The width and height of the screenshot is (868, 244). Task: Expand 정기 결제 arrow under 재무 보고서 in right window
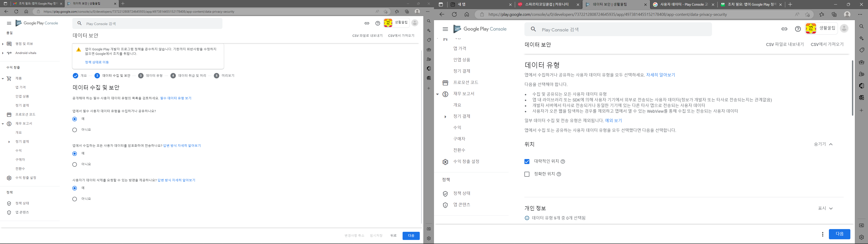pos(445,117)
